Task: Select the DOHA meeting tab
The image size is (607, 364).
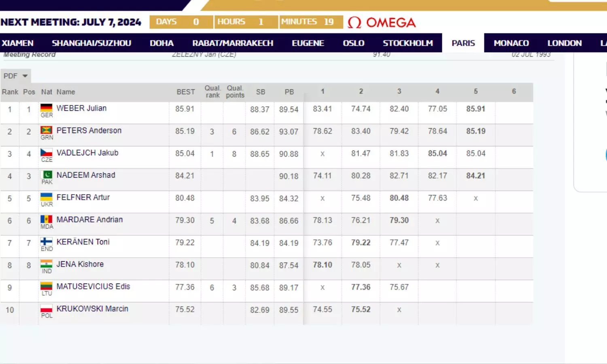Action: [x=161, y=43]
